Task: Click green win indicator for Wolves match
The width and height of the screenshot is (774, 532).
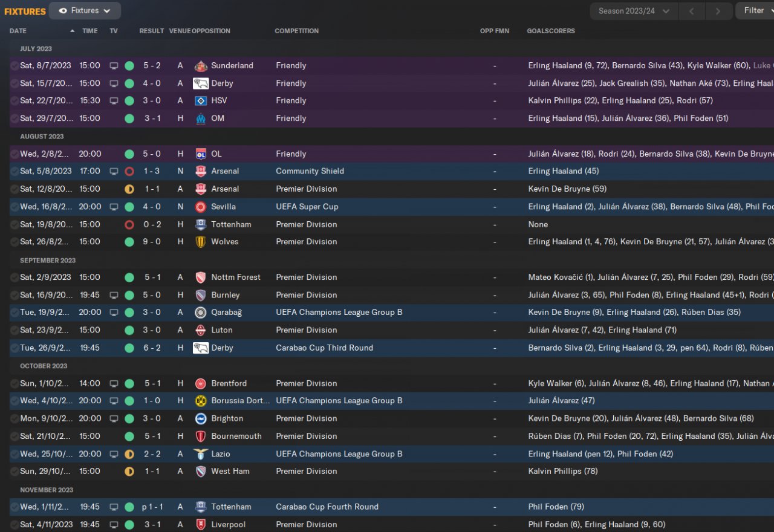Action: pyautogui.click(x=129, y=242)
